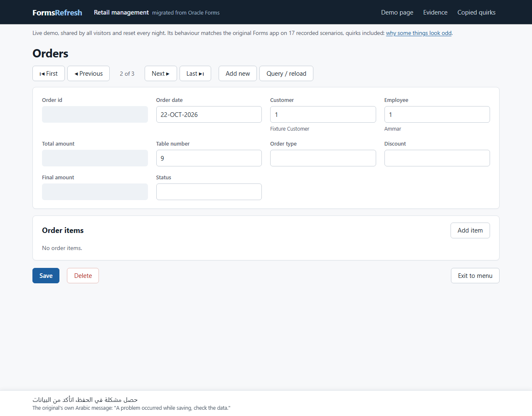This screenshot has width=532, height=416.
Task: Click the Arabic save error message
Action: click(x=85, y=400)
